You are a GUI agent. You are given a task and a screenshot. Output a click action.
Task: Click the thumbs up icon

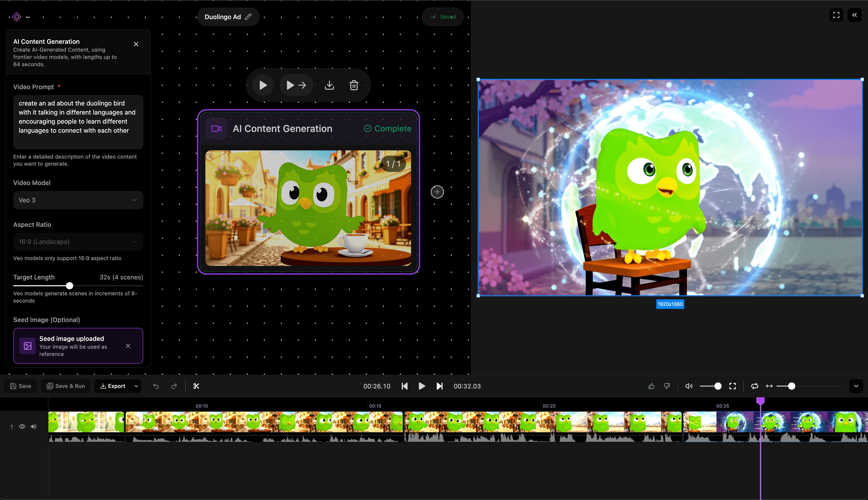[x=651, y=386]
